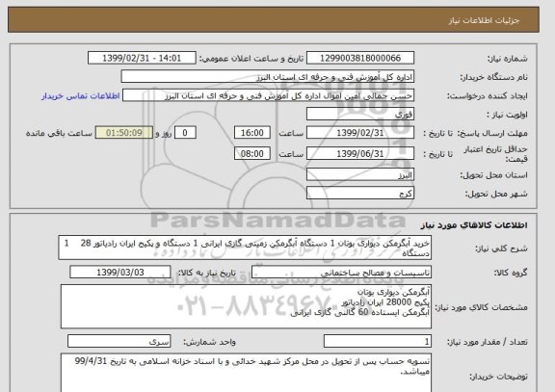Viewport: 555px width, 392px height.
Task: Click label استان محل تحویل
Action: click(493, 175)
